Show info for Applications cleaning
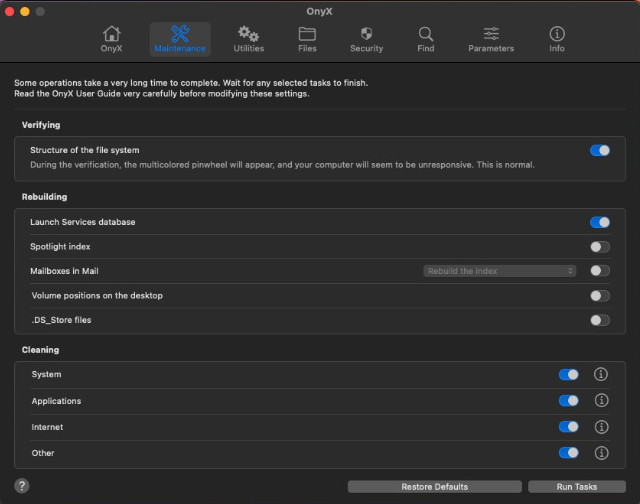 pos(601,401)
